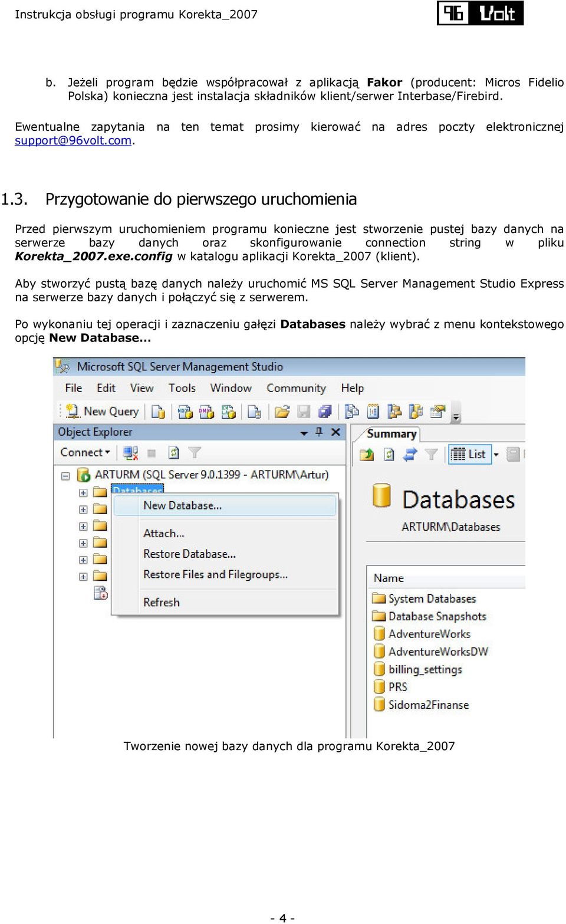Select PRS database in the list

pos(390,687)
